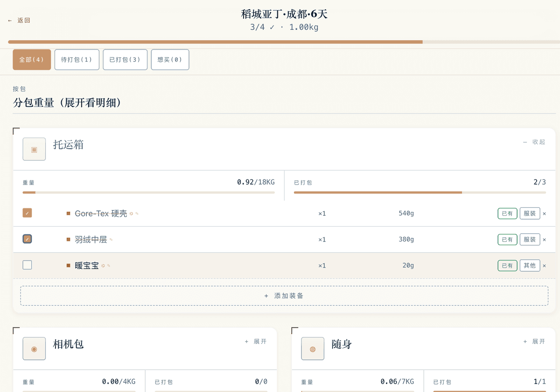The height and width of the screenshot is (392, 560).
Task: Go back with the 返回 link
Action: (19, 21)
